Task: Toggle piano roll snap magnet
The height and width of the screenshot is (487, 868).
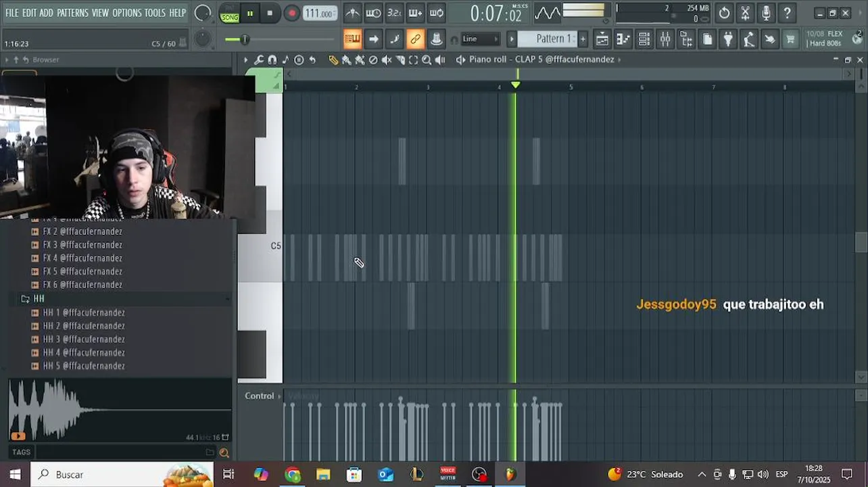Action: (272, 60)
